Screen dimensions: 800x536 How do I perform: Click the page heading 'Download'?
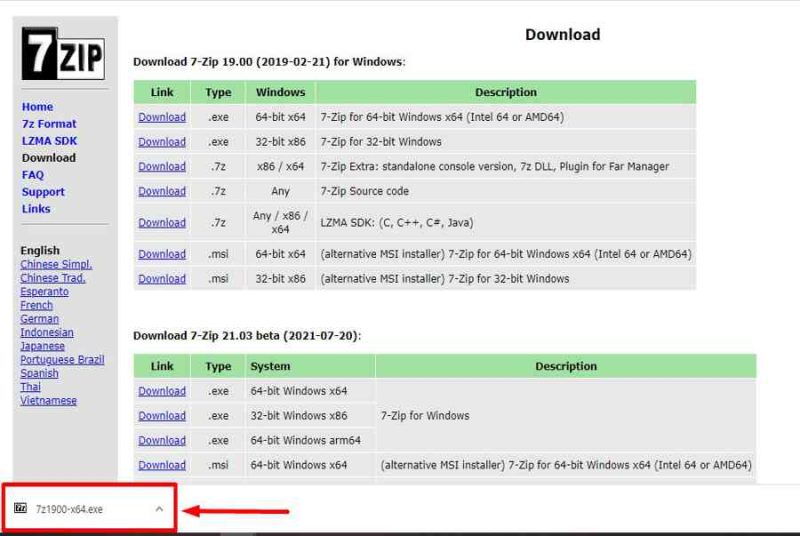pos(563,35)
